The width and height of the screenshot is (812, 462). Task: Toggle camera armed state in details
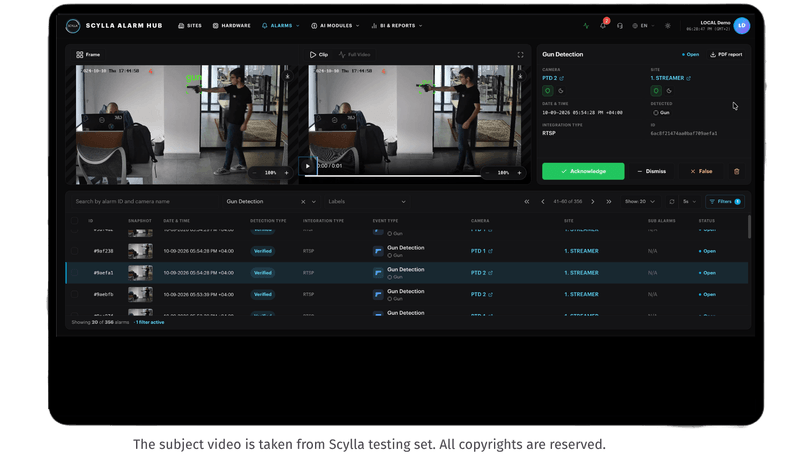(x=547, y=91)
